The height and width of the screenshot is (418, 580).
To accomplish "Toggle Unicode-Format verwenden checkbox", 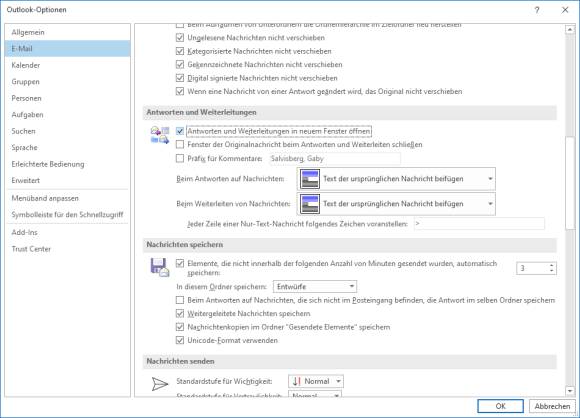I will pyautogui.click(x=180, y=340).
